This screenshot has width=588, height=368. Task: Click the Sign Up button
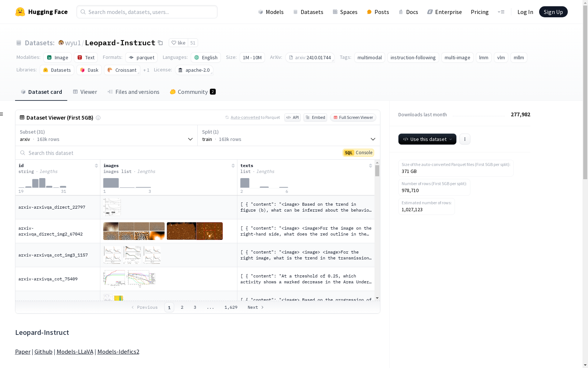point(553,12)
